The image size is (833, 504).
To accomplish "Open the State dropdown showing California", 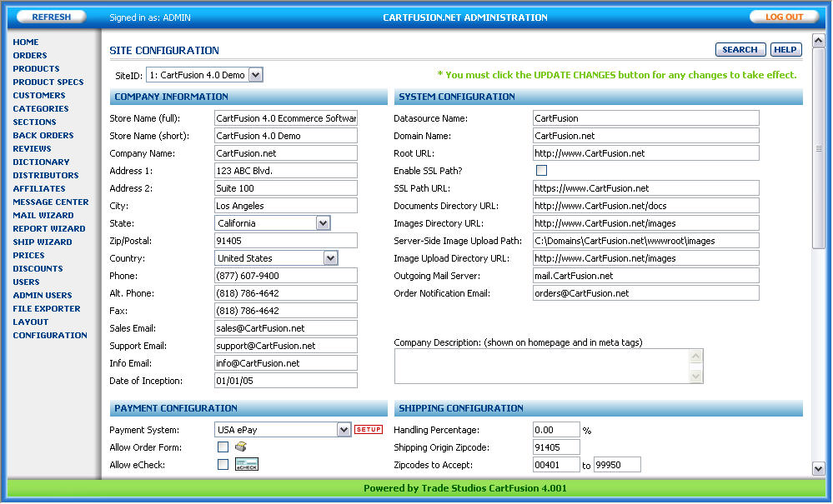I will 273,222.
